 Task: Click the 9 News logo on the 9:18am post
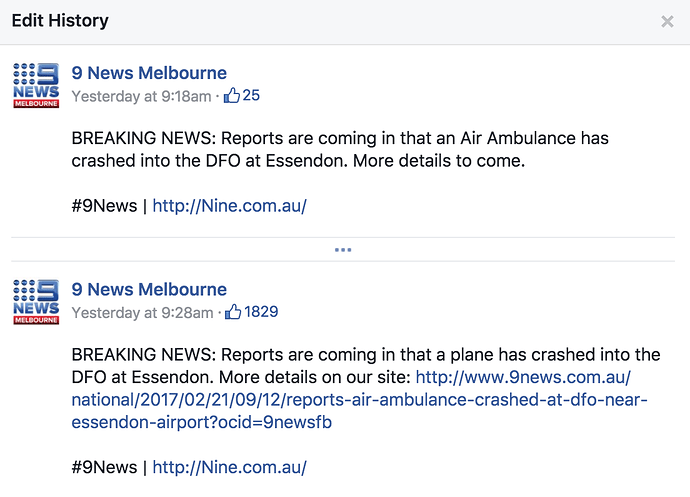coord(36,84)
